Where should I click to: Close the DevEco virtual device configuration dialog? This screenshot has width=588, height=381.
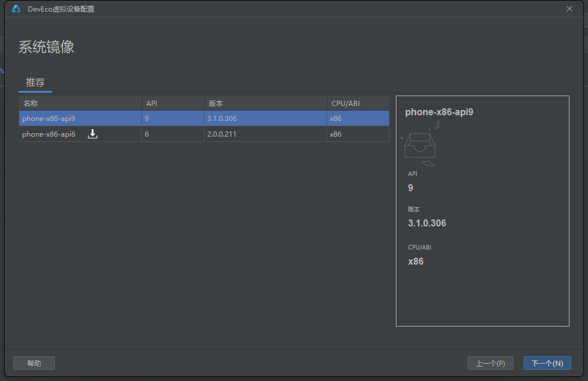569,9
